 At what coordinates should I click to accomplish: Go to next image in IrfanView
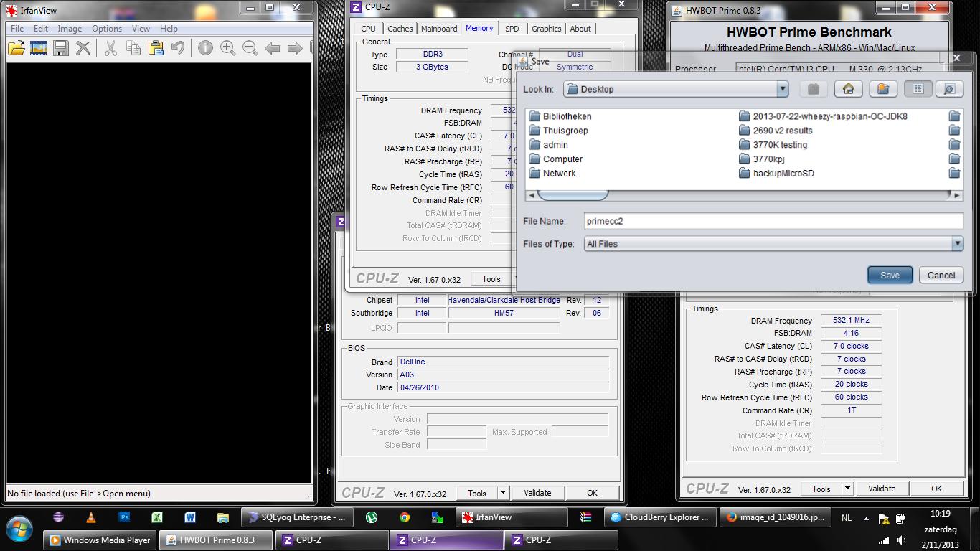[294, 48]
